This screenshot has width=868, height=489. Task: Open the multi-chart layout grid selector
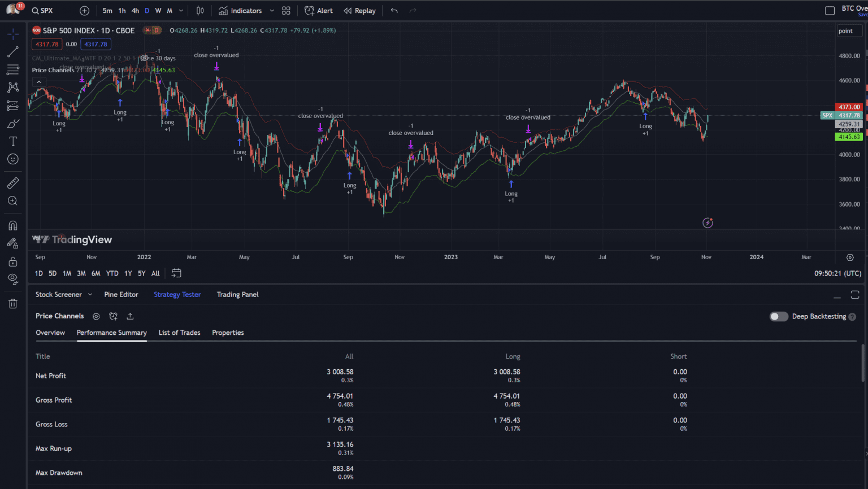[286, 10]
